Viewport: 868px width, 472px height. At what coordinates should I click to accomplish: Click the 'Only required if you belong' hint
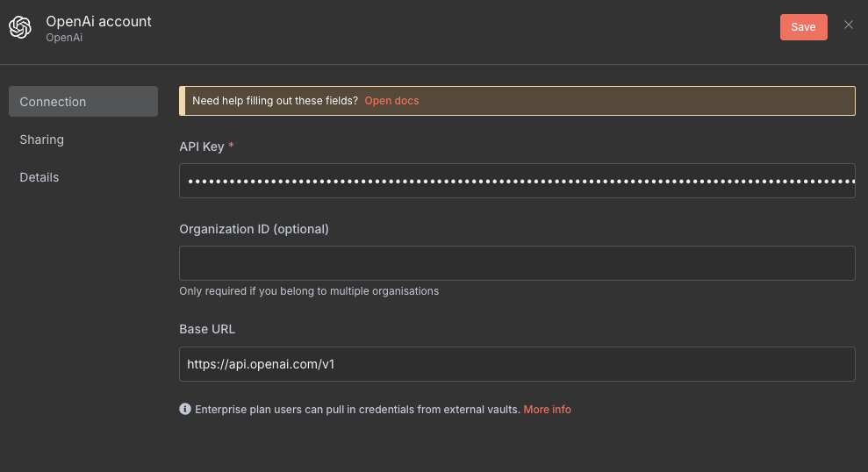pos(309,291)
